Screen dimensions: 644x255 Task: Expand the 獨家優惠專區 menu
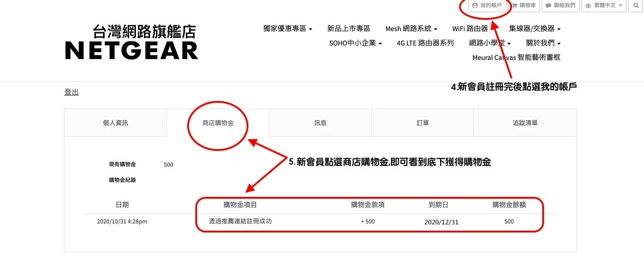pos(288,28)
